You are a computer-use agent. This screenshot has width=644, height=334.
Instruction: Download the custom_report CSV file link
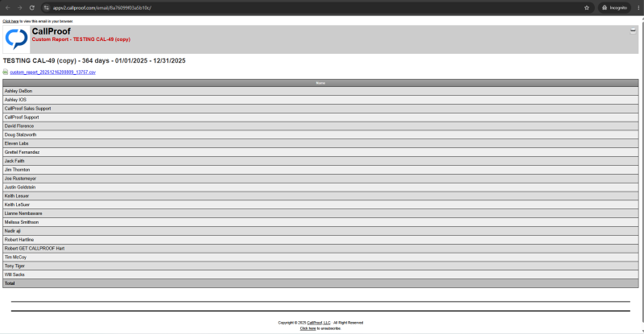pos(52,72)
